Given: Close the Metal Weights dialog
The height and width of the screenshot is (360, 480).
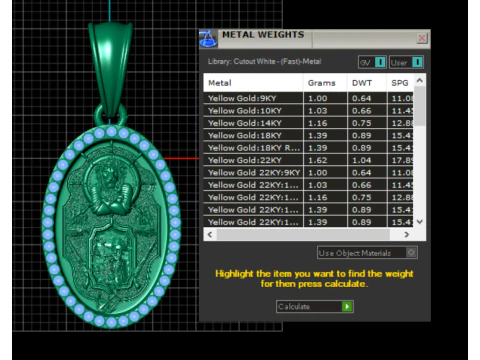Looking at the screenshot, I should (x=422, y=38).
